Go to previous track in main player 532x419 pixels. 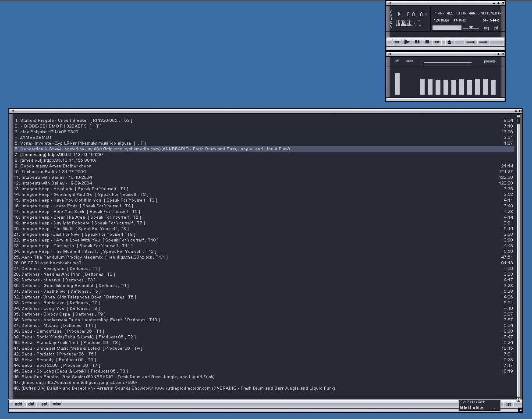pos(397,42)
